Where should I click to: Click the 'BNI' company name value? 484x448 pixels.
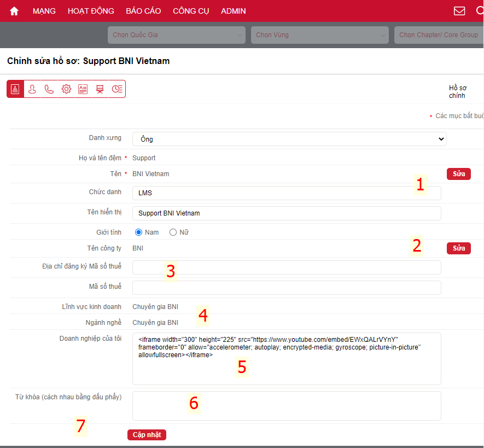(138, 248)
